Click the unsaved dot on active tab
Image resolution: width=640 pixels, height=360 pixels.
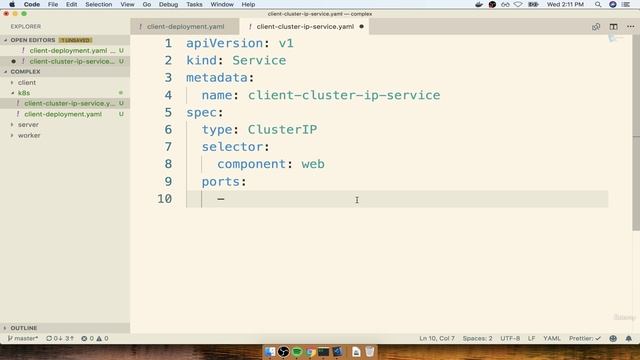click(x=361, y=27)
